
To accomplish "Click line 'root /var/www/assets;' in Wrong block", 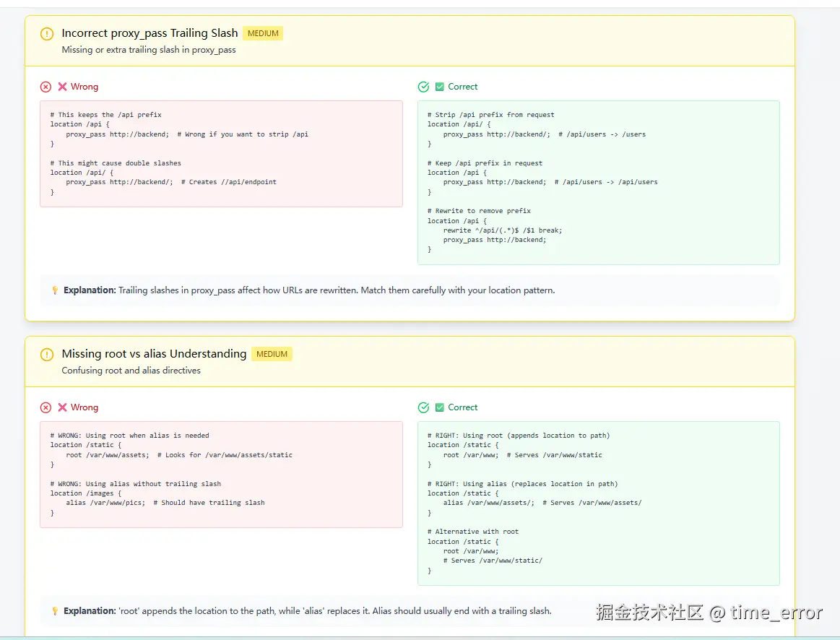I will pyautogui.click(x=108, y=455).
